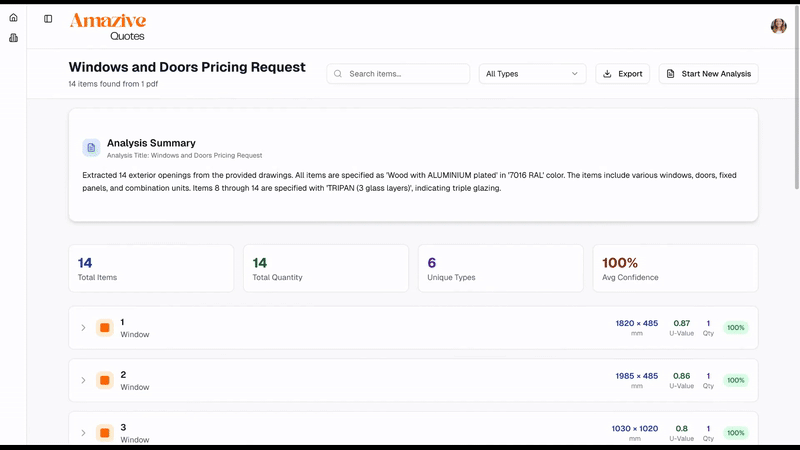Click the page vertical scrollbar
Image resolution: width=800 pixels, height=450 pixels.
tap(797, 98)
